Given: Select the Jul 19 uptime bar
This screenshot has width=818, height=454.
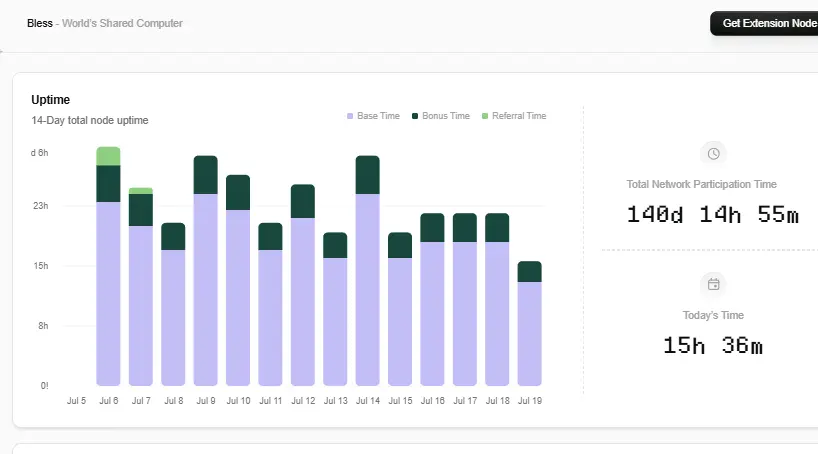Looking at the screenshot, I should pyautogui.click(x=530, y=324).
